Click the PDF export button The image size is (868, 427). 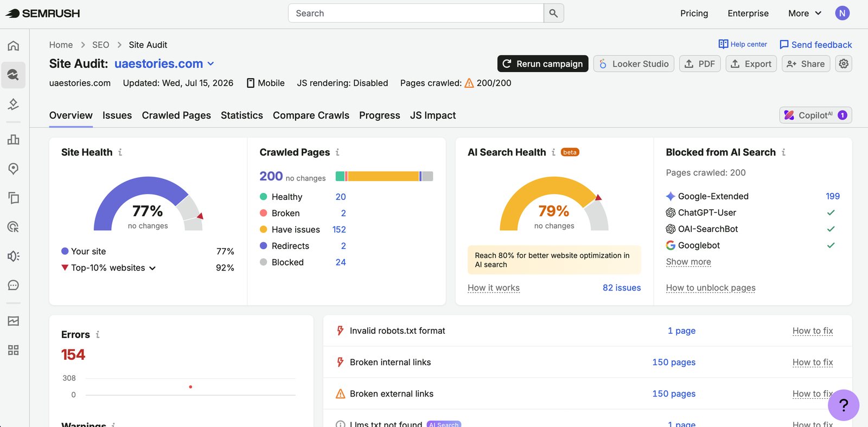click(700, 64)
